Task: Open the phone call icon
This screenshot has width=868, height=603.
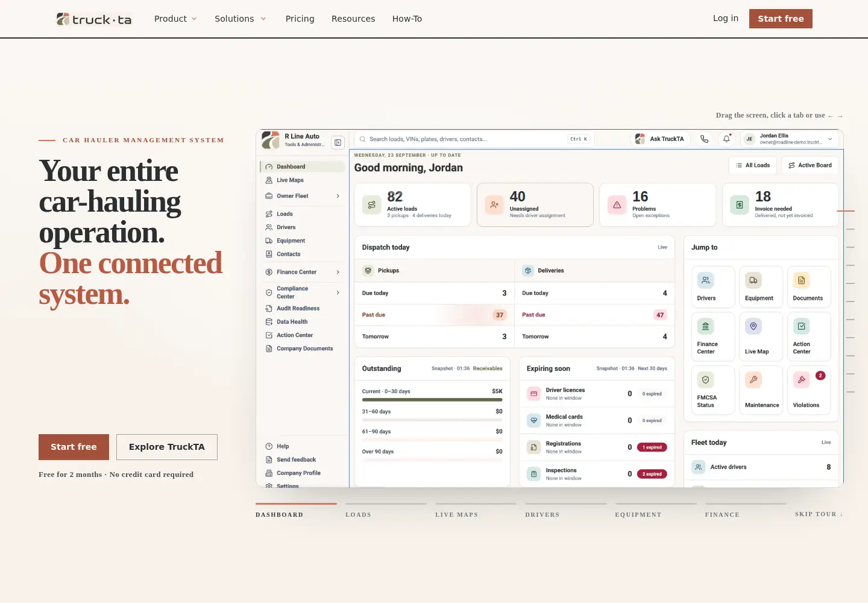Action: 704,139
